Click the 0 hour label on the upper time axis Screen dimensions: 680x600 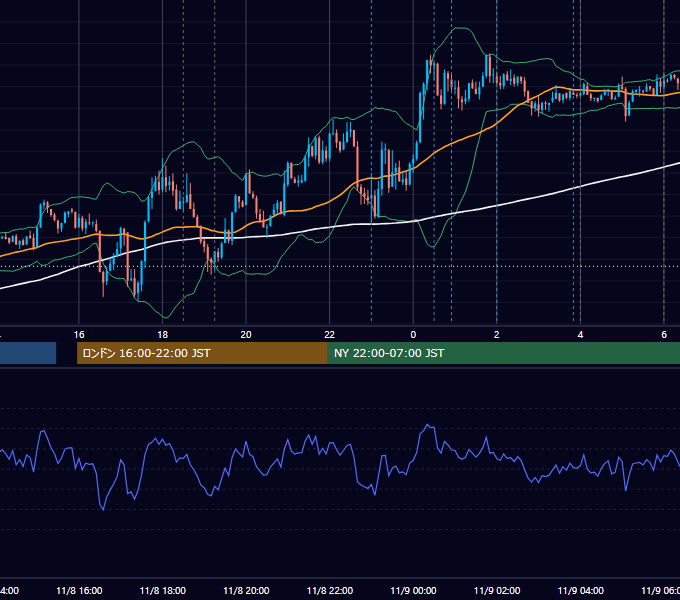tap(413, 335)
